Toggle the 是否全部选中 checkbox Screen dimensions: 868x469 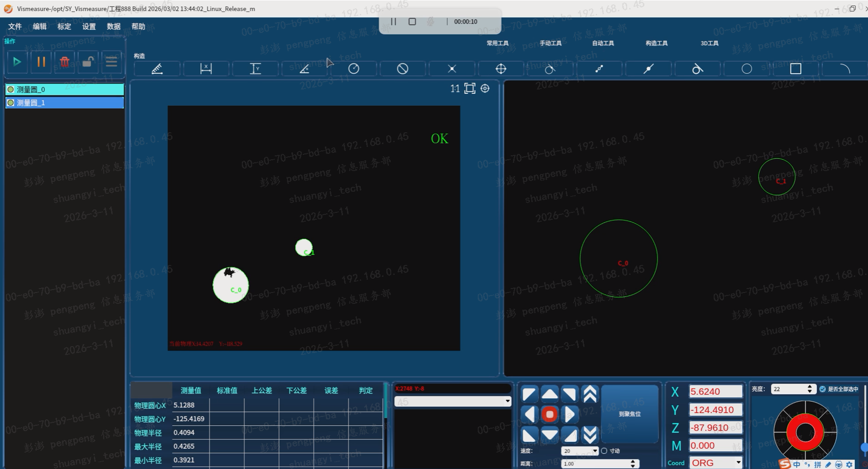click(x=822, y=389)
